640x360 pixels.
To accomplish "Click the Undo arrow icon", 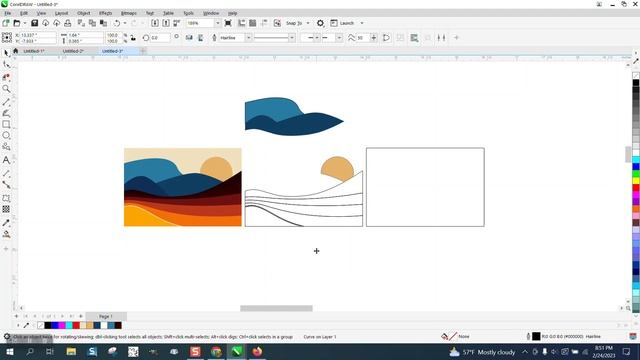I will pos(117,23).
